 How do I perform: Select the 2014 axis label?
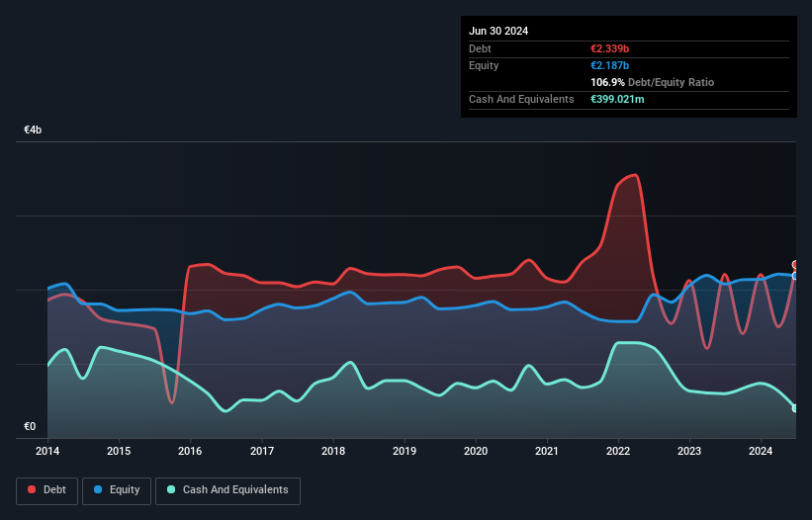pyautogui.click(x=47, y=451)
